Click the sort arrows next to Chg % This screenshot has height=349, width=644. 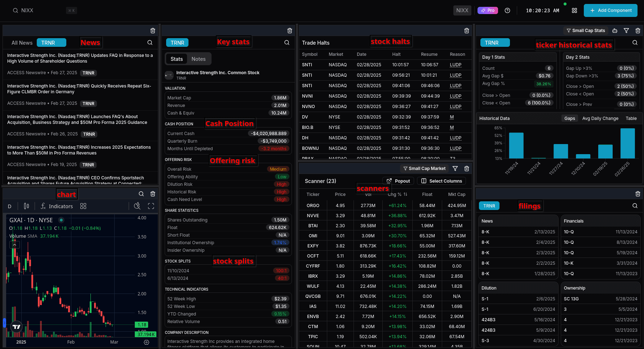pyautogui.click(x=405, y=194)
